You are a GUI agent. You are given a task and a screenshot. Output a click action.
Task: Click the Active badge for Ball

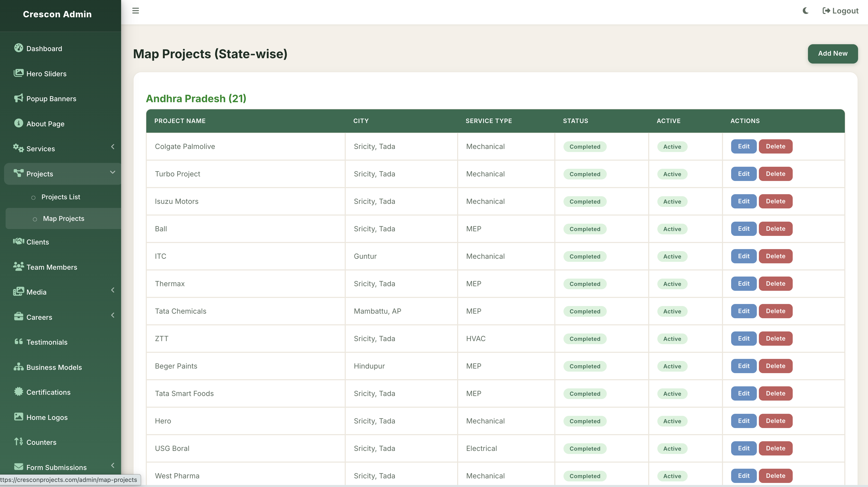point(672,229)
